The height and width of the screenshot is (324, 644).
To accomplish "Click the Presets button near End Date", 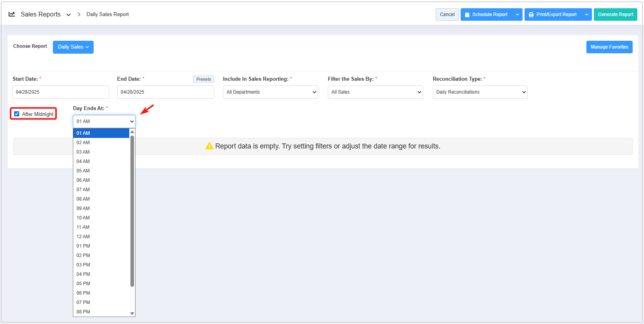I will 203,79.
